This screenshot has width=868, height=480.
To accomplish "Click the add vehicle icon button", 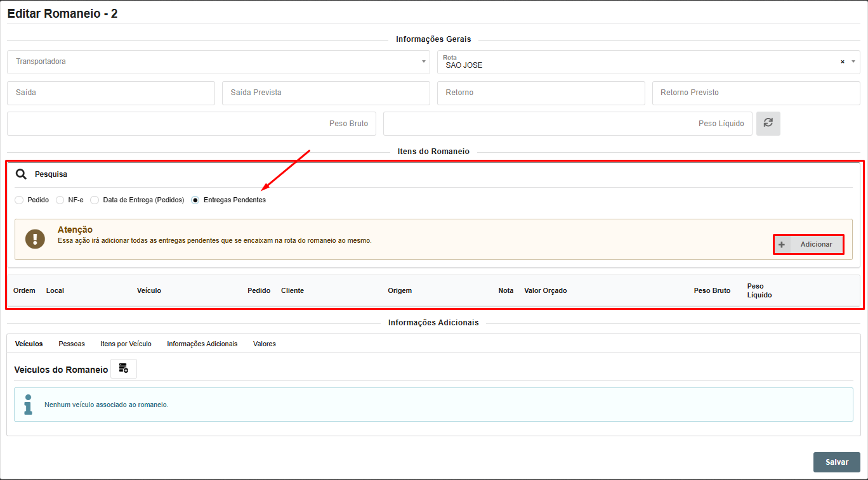I will click(124, 369).
